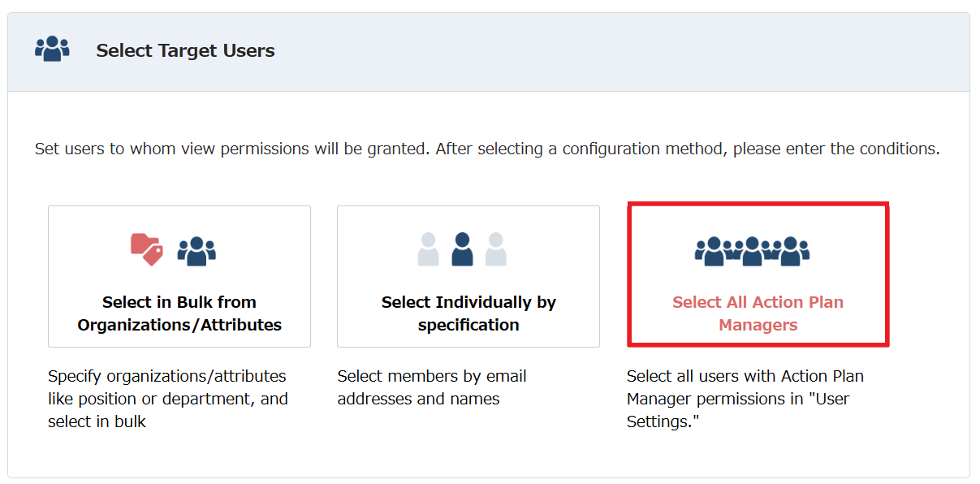Click the left gray person icon
This screenshot has width=980, height=484.
click(428, 249)
